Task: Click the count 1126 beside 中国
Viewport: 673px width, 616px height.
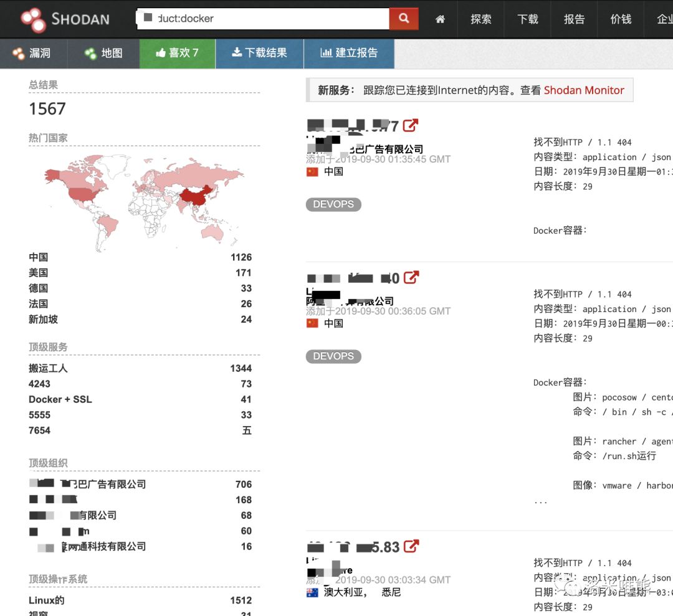Action: 241,257
